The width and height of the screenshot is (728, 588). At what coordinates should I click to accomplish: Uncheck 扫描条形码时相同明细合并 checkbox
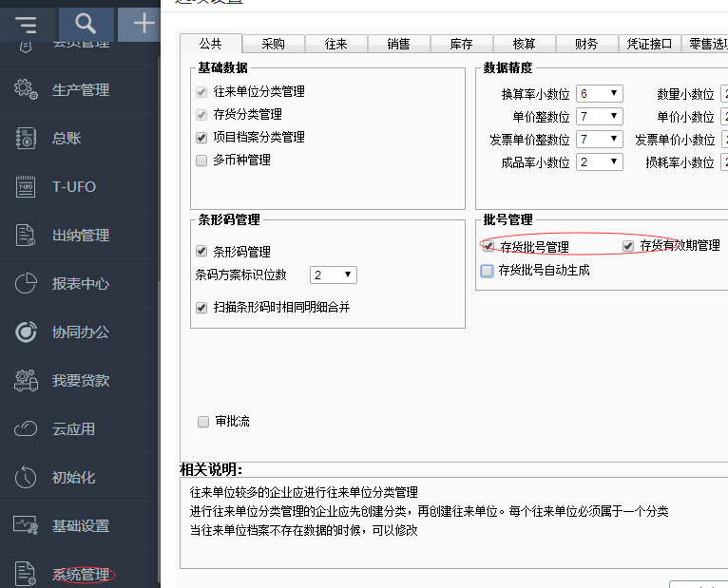click(x=201, y=308)
